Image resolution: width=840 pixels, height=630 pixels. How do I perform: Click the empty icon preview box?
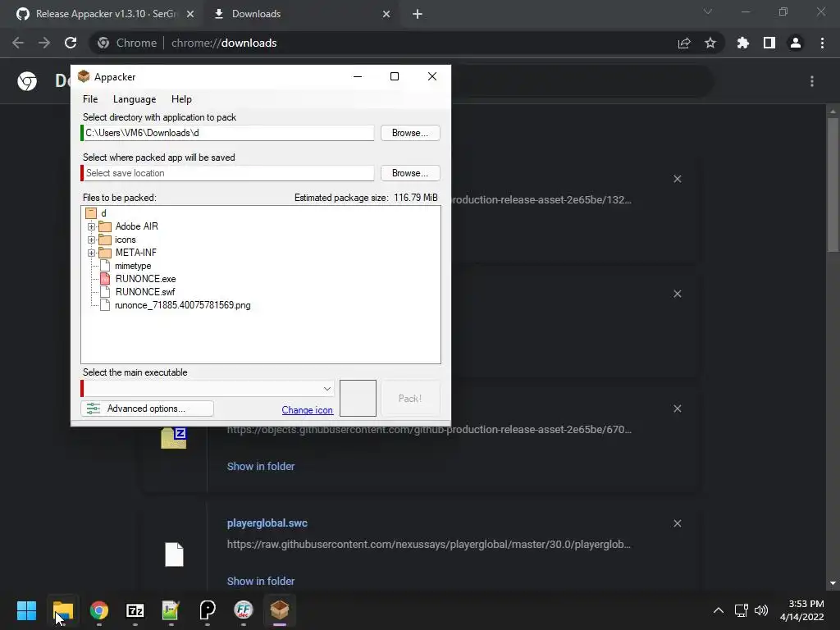click(x=358, y=398)
